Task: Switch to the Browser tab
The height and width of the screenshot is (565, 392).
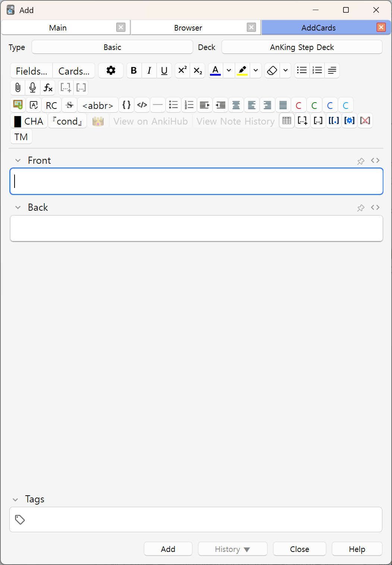Action: pyautogui.click(x=188, y=28)
